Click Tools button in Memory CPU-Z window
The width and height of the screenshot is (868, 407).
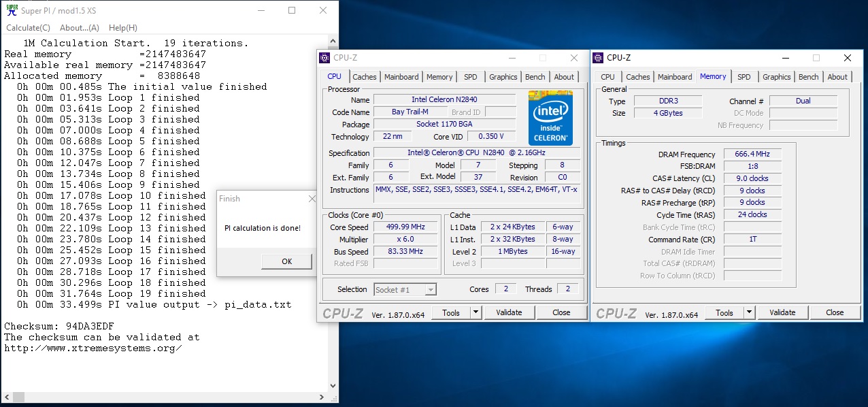point(724,312)
